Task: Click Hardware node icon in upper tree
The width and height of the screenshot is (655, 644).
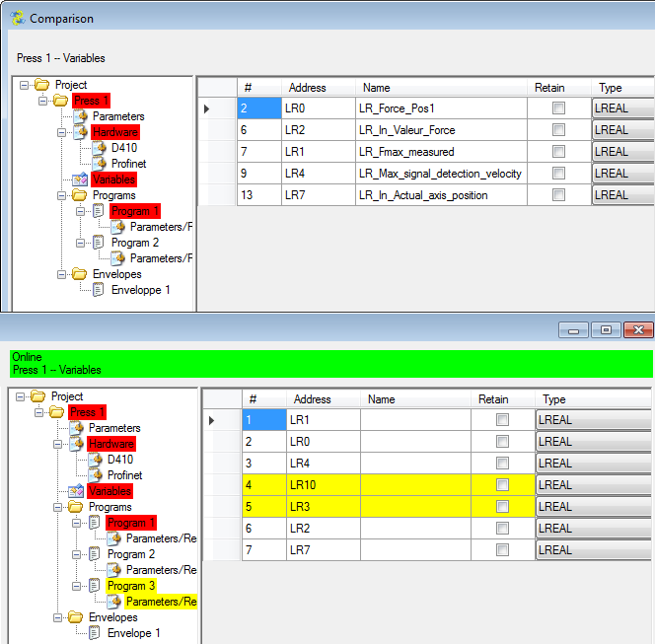Action: (80, 132)
